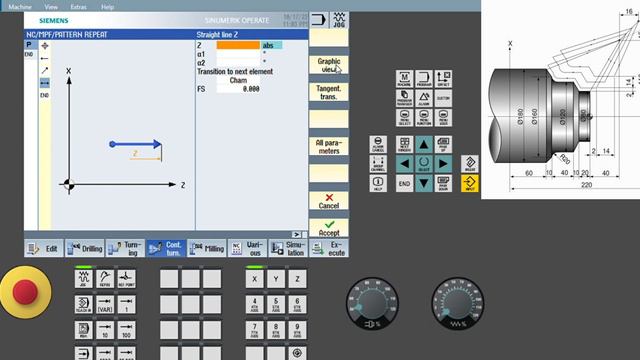The height and width of the screenshot is (360, 640).
Task: Adjust the feedrate override rotary dial
Action: (458, 304)
